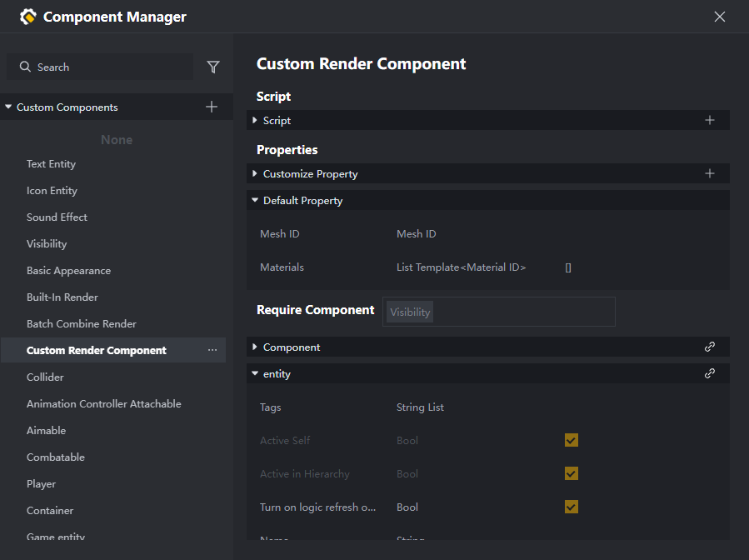Collapse the Default Property section

(x=255, y=201)
